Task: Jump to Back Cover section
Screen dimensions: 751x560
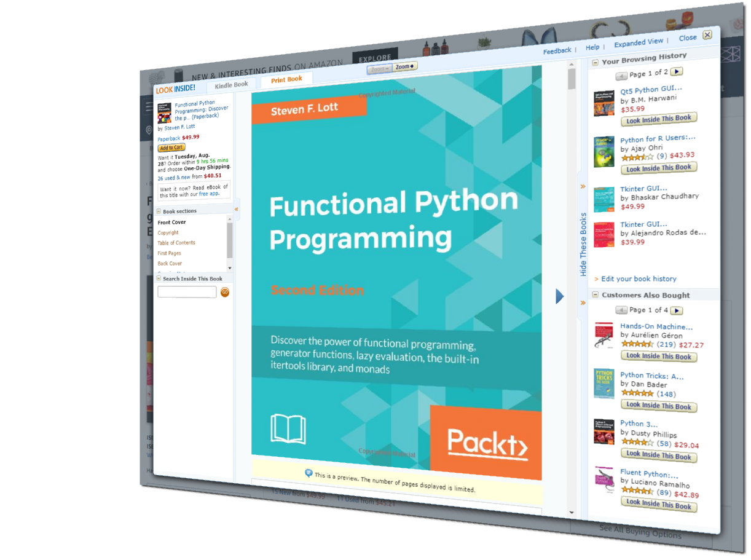Action: [x=170, y=264]
